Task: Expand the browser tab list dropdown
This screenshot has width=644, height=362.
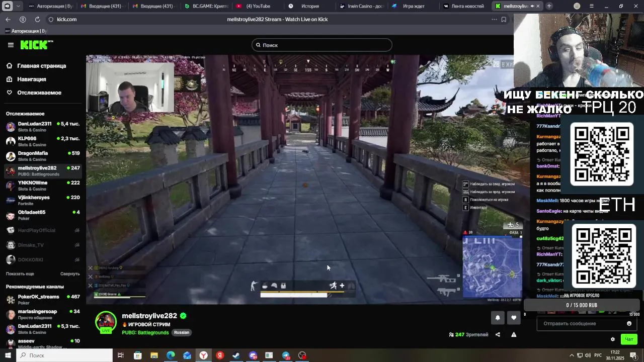Action: pos(19,6)
